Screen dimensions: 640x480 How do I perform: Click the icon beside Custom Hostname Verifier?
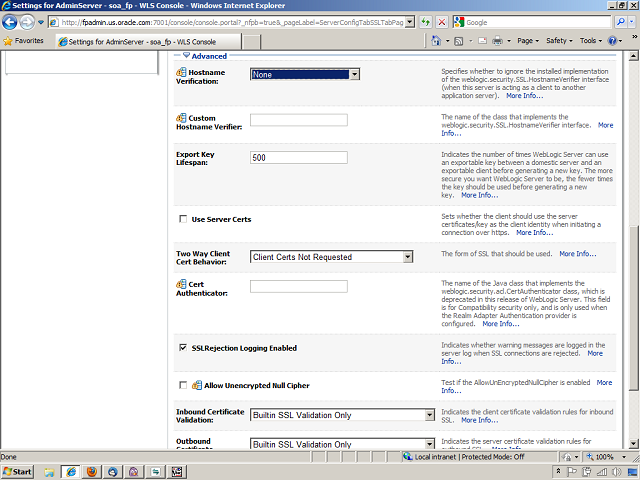[x=181, y=118]
